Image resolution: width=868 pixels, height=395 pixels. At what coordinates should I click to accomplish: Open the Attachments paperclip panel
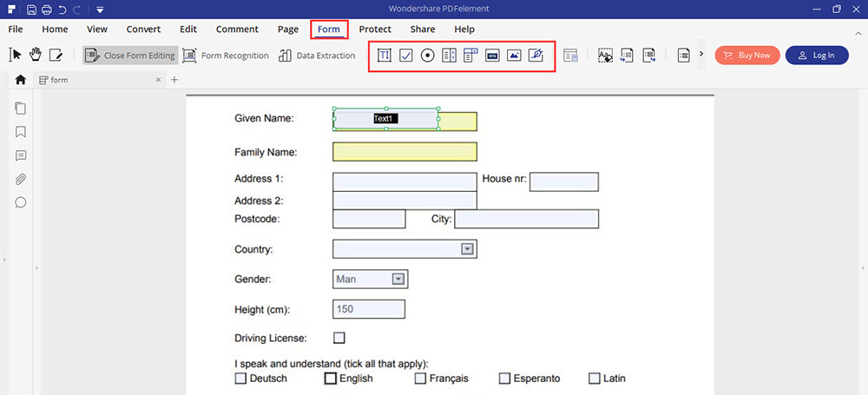(21, 180)
